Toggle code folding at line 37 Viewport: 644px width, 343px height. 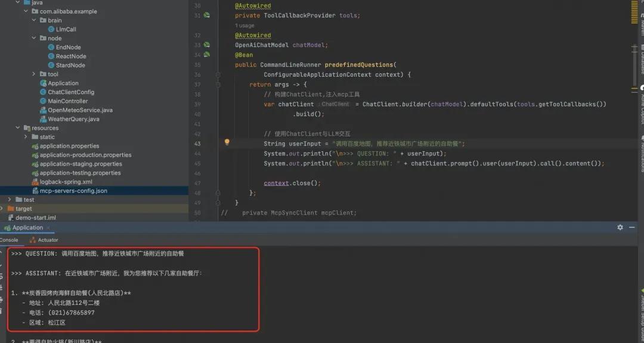[x=218, y=85]
